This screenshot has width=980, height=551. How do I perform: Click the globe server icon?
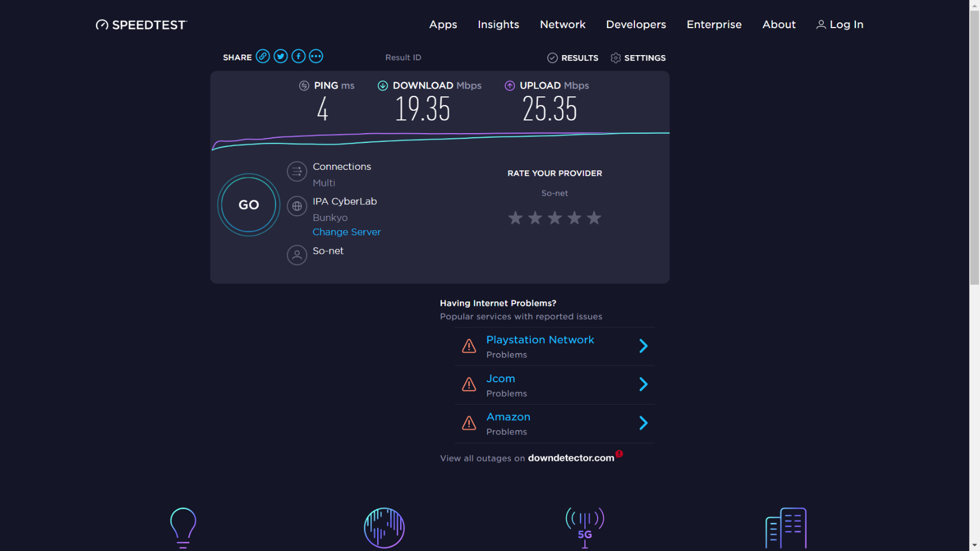[297, 206]
